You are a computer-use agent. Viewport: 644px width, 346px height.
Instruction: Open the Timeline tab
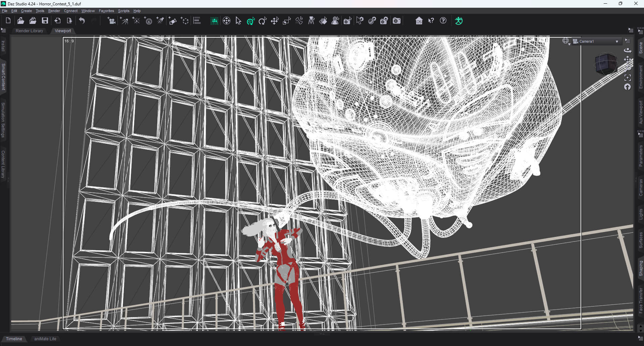14,339
